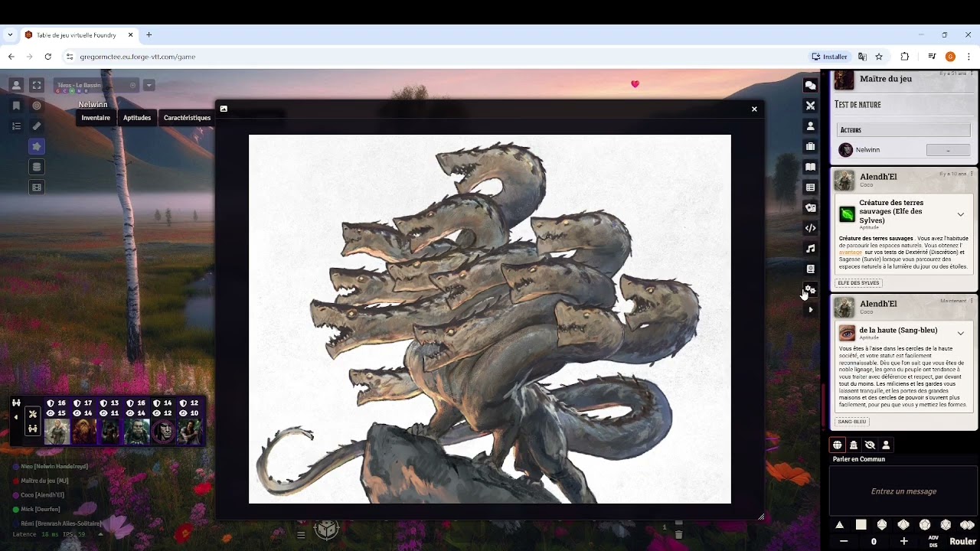The image size is (980, 551).
Task: Open Nelwinn's Inventaire tab
Action: coord(96,118)
